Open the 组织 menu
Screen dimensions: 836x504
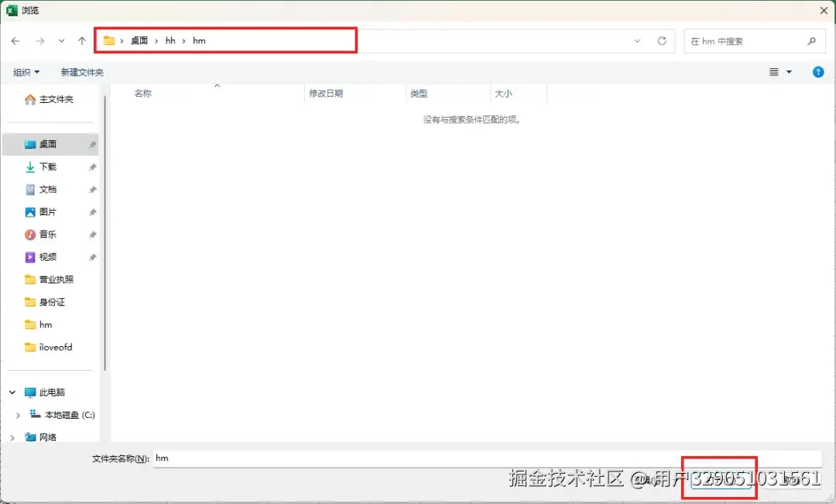pos(25,71)
